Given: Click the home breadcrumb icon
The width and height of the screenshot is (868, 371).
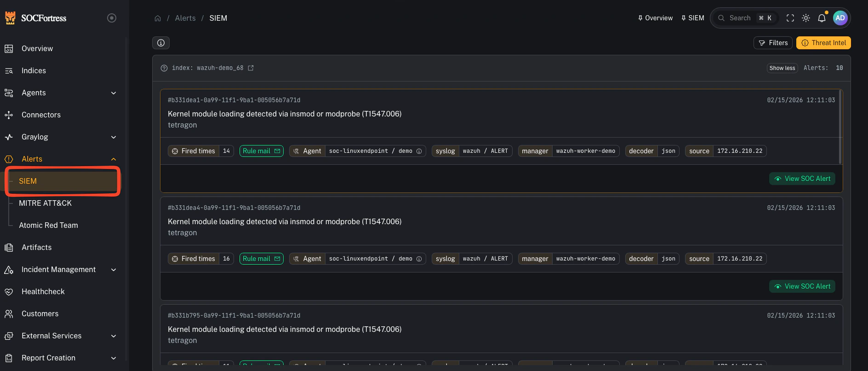Looking at the screenshot, I should (x=158, y=18).
